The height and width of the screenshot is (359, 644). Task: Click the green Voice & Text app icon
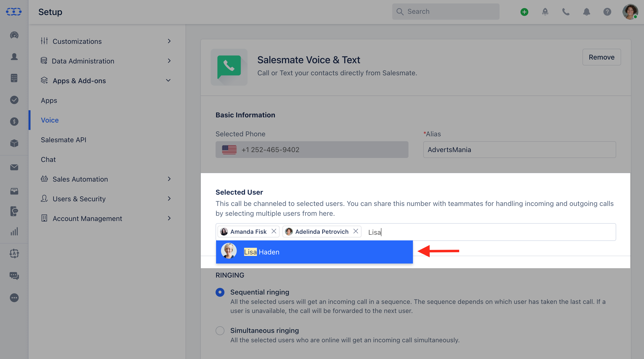[x=229, y=67]
